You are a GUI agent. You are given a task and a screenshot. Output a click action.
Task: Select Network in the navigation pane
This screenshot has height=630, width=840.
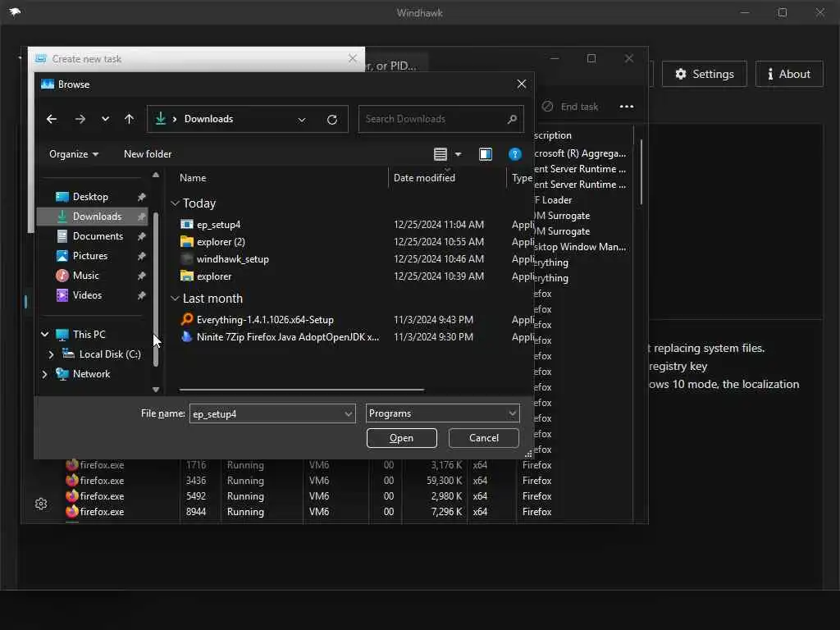click(x=91, y=374)
